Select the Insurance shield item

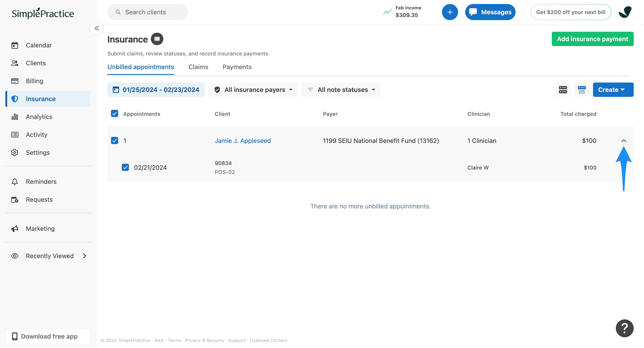[x=48, y=99]
